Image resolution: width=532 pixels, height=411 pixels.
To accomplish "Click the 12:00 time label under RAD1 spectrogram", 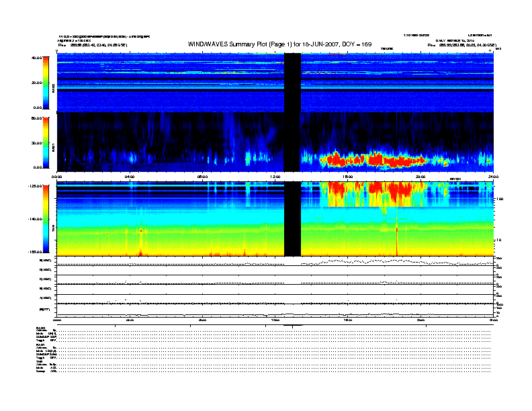I will (x=275, y=177).
